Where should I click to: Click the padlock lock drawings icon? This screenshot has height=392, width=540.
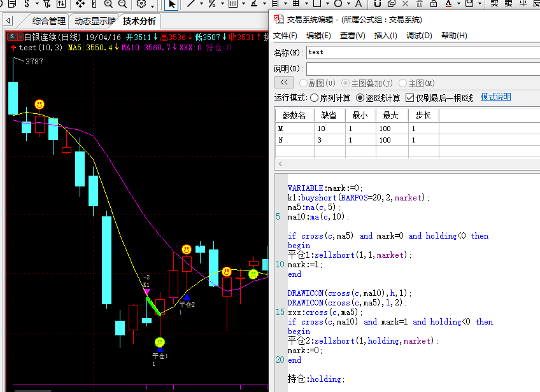coord(434,4)
